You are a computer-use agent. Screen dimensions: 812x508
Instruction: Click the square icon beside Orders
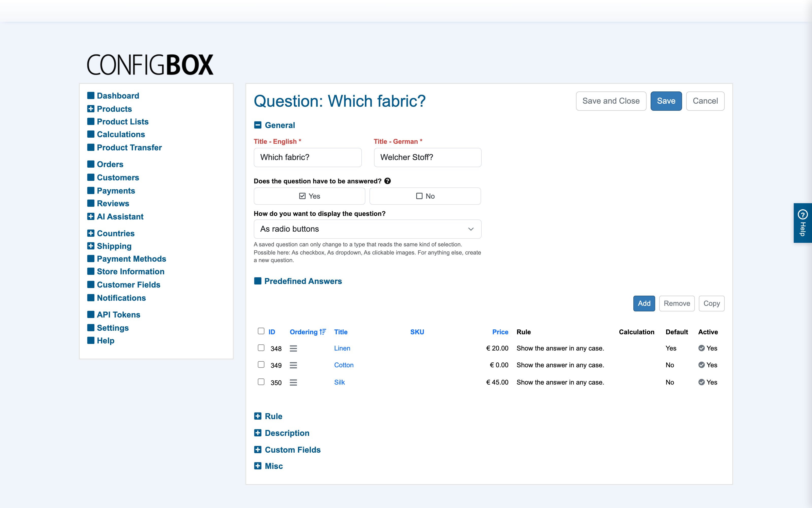point(91,164)
